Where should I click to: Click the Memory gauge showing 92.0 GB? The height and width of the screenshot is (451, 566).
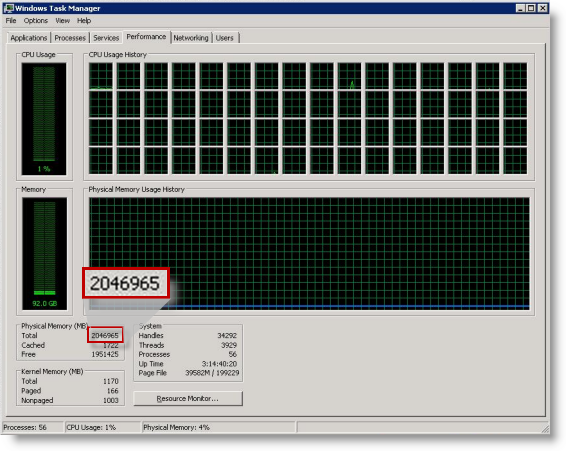point(44,253)
